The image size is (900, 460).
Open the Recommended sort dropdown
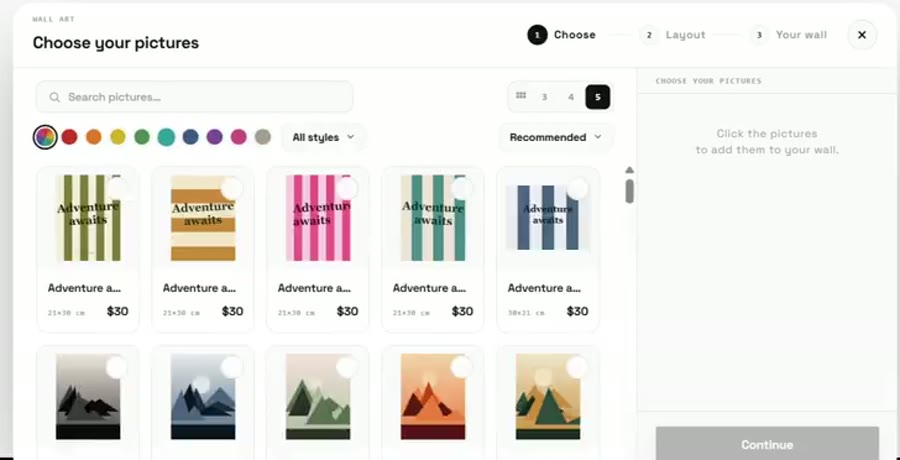(x=556, y=137)
